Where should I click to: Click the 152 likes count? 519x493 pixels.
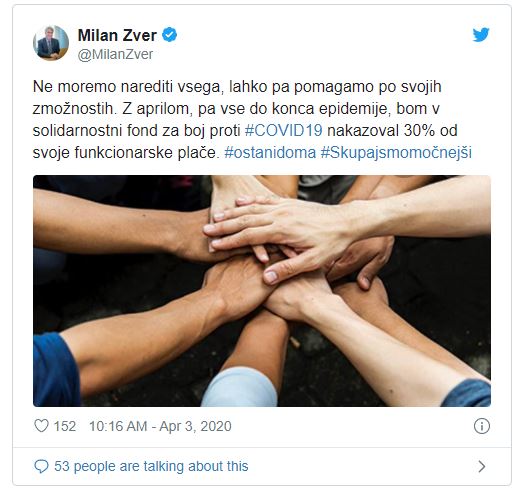pyautogui.click(x=65, y=426)
